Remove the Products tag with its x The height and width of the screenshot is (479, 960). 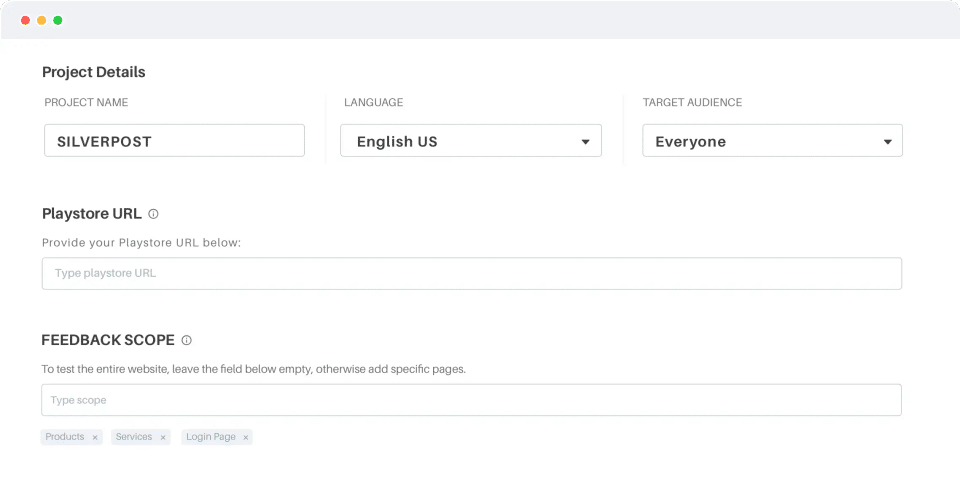95,438
